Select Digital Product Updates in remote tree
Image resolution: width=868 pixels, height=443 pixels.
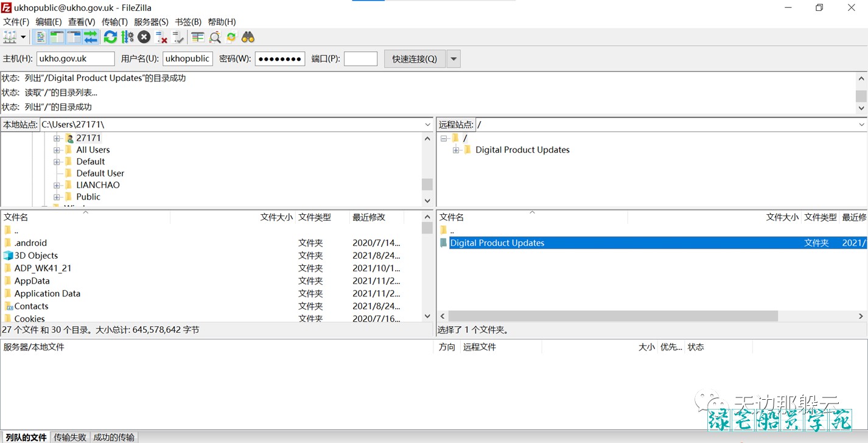click(x=522, y=150)
